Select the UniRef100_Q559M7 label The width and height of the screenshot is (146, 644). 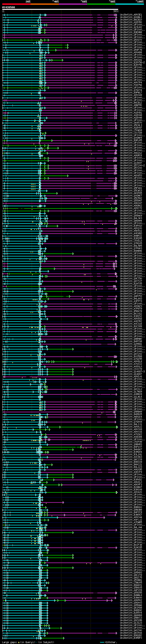131,201
